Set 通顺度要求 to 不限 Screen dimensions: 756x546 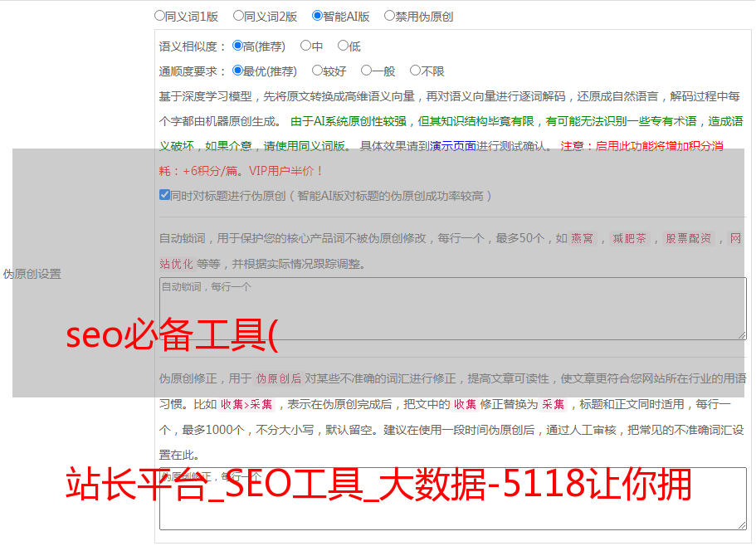[415, 71]
